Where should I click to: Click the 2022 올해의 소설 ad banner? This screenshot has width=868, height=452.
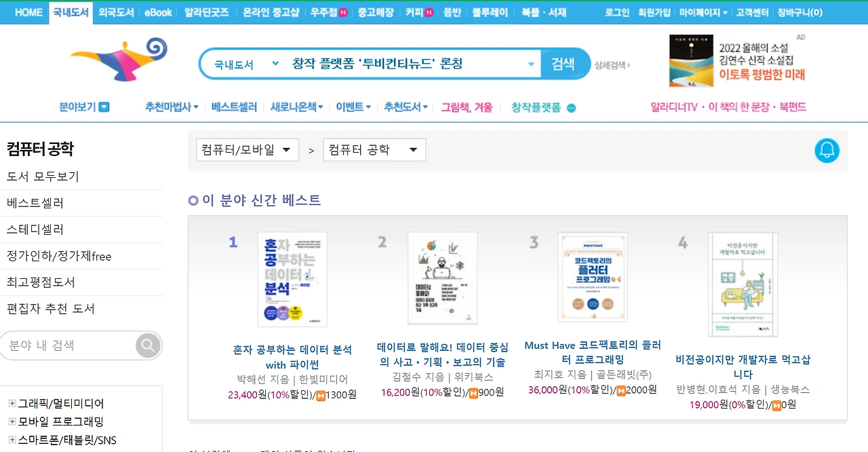tap(737, 61)
